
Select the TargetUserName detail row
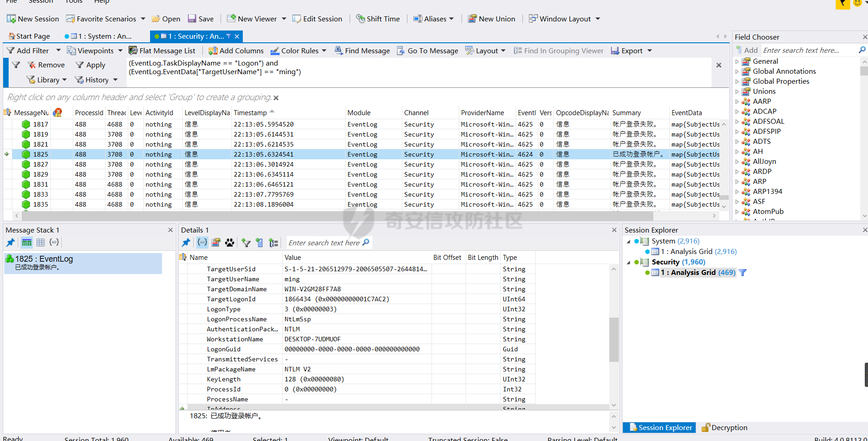(357, 279)
